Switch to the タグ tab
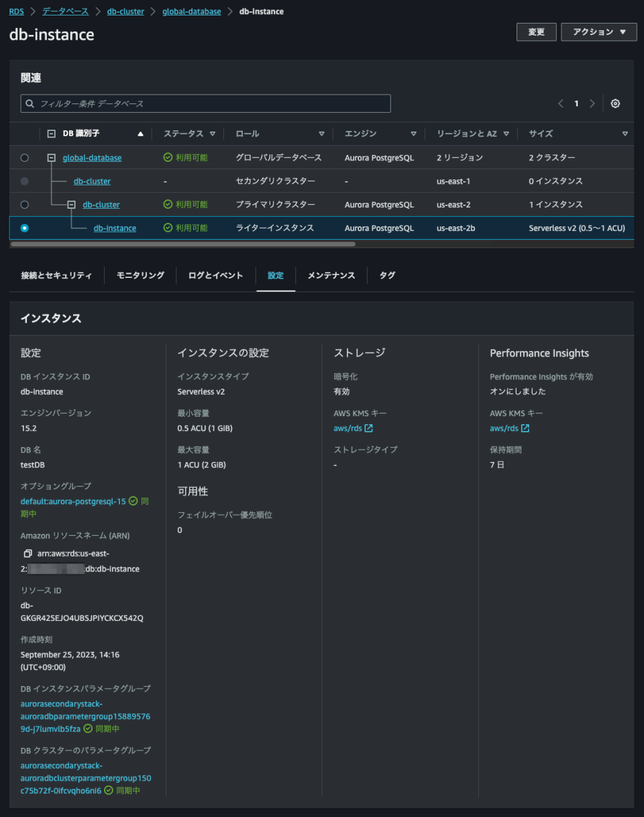The height and width of the screenshot is (817, 644). coord(387,275)
